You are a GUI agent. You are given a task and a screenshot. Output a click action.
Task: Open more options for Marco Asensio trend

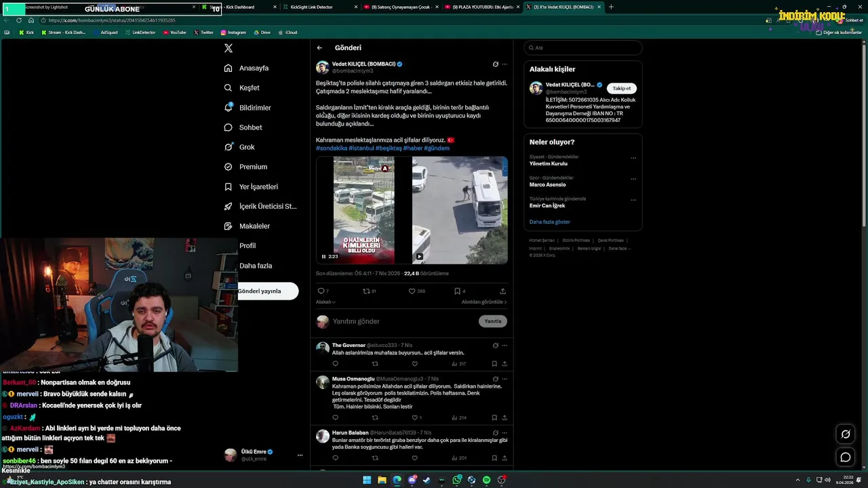coord(633,179)
